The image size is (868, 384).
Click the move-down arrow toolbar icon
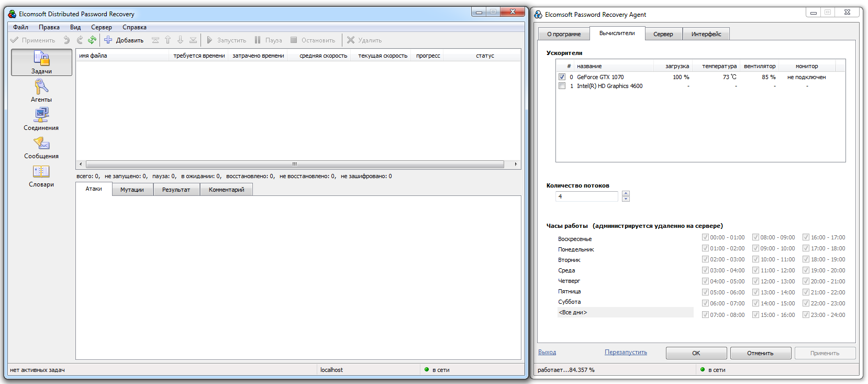pyautogui.click(x=181, y=40)
